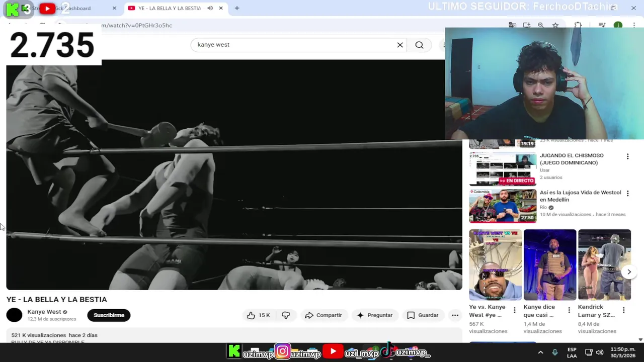Open options for Kendrick Lamar short
644x362 pixels.
623,310
